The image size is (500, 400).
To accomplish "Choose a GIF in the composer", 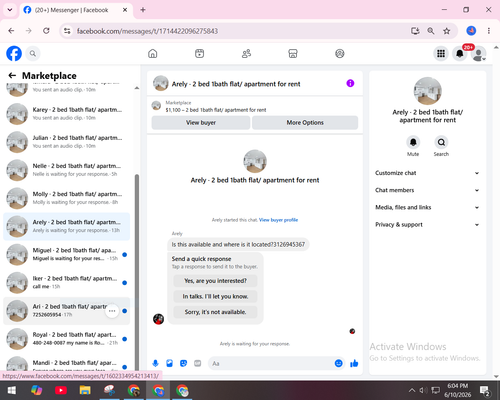I will (x=198, y=363).
